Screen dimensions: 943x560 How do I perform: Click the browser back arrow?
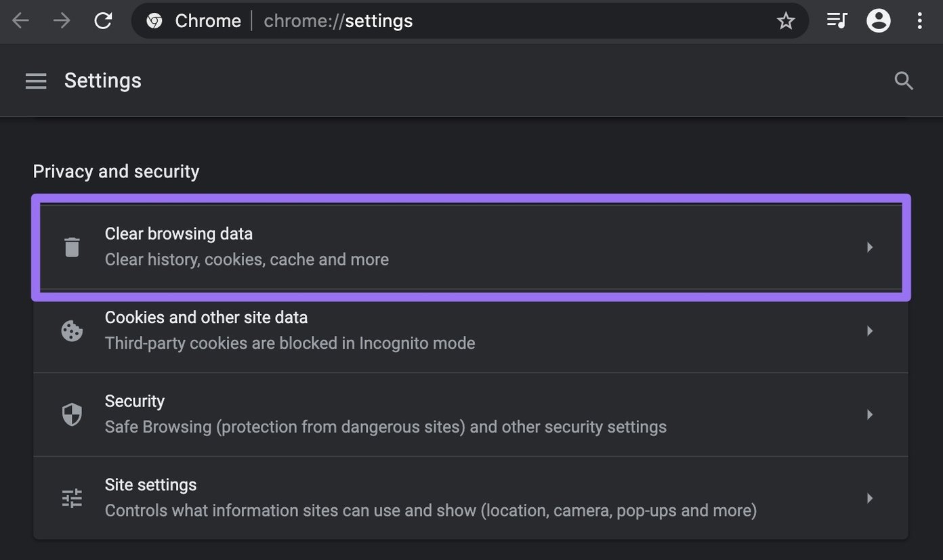21,21
